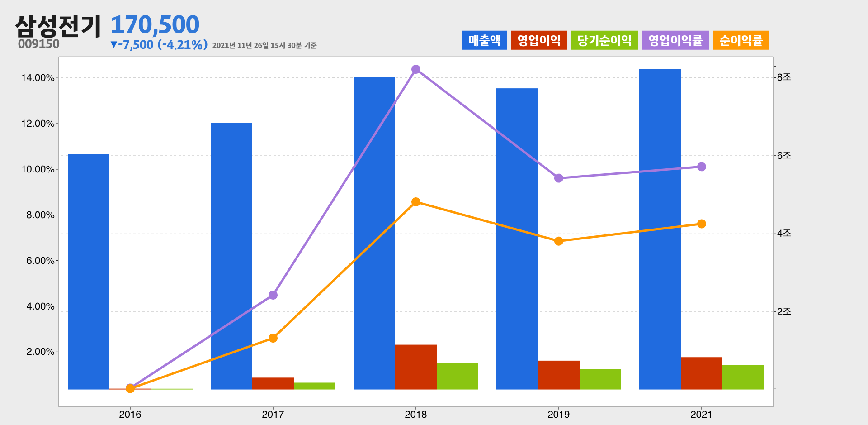The width and height of the screenshot is (868, 425).
Task: Select the 2021 red operating profit bar
Action: 702,373
